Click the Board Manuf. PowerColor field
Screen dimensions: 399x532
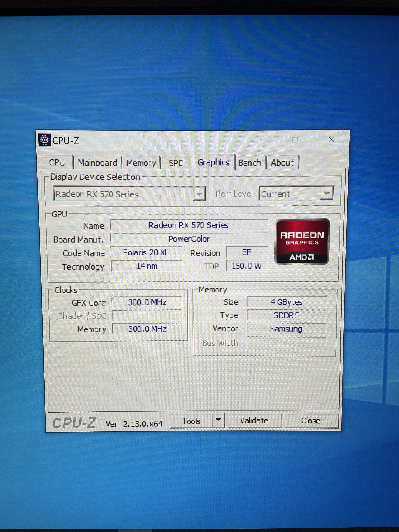click(189, 239)
